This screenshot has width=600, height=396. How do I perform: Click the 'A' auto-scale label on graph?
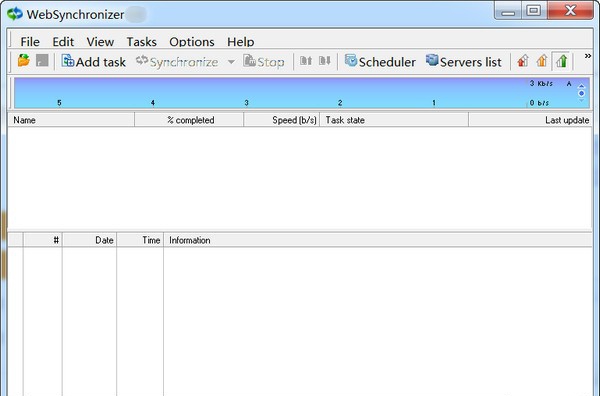(x=569, y=83)
